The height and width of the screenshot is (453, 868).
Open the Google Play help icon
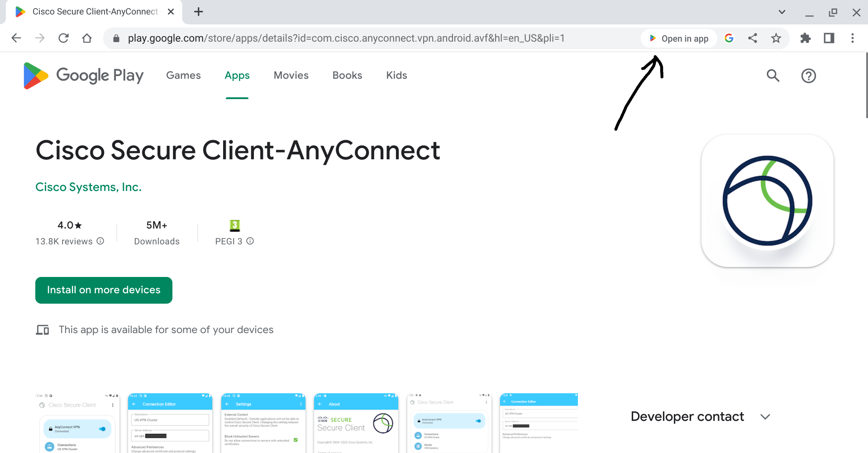[809, 76]
